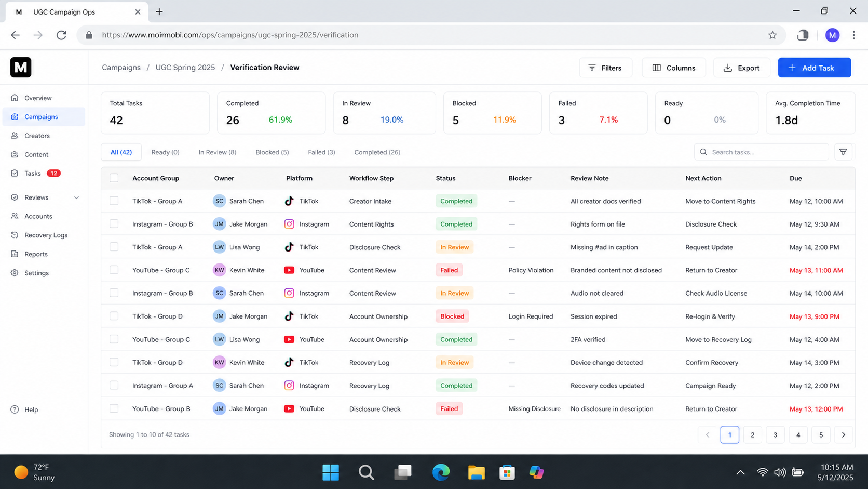Click the Add Task button
868x489 pixels.
(814, 68)
